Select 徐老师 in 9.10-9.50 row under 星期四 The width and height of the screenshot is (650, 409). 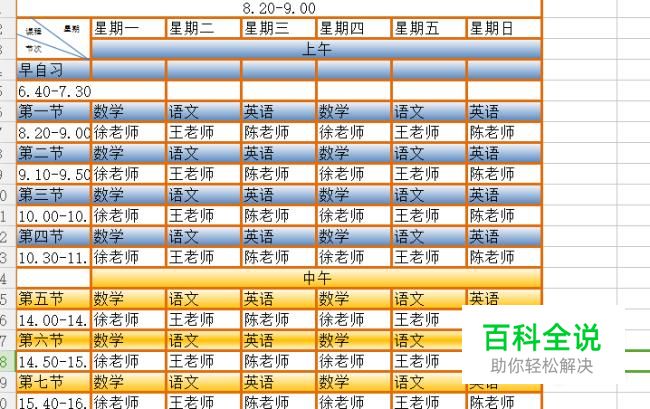(354, 174)
